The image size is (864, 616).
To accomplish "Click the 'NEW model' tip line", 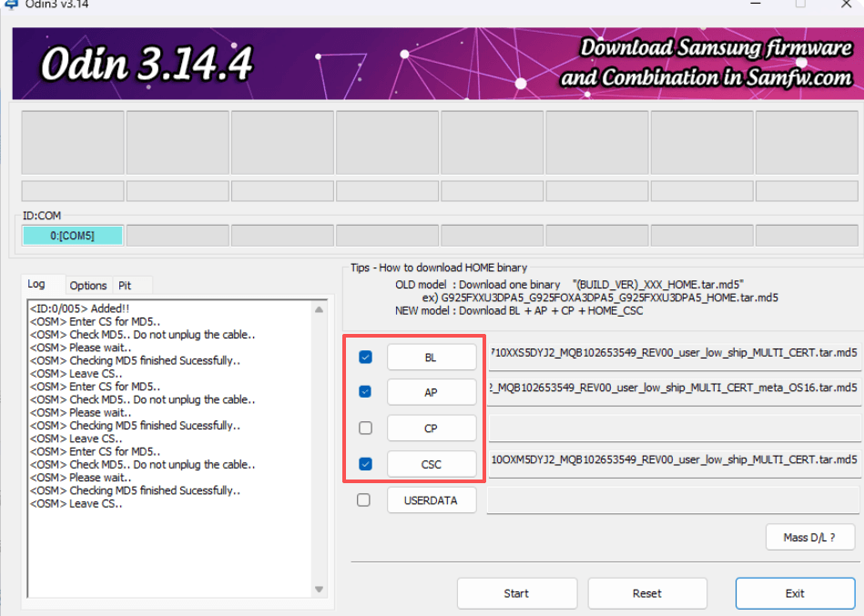I will click(x=519, y=310).
